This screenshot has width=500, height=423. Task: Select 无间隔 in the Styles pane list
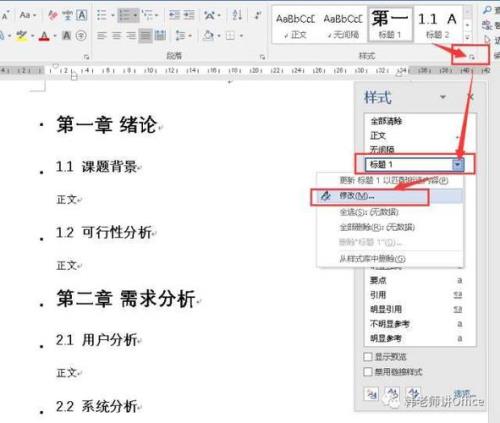point(420,149)
